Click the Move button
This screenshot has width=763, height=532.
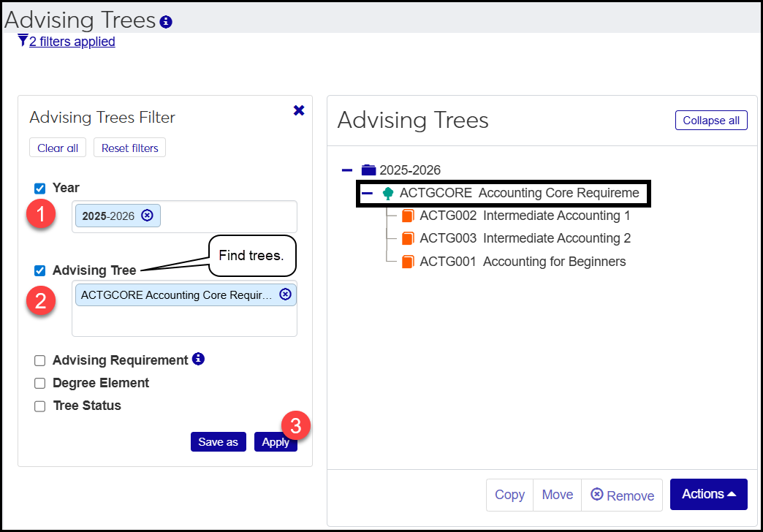557,495
